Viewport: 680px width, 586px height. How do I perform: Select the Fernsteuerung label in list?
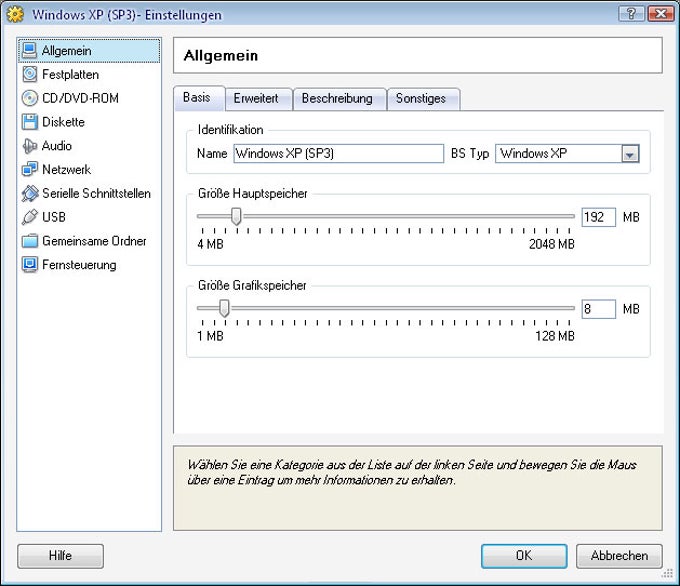[79, 265]
